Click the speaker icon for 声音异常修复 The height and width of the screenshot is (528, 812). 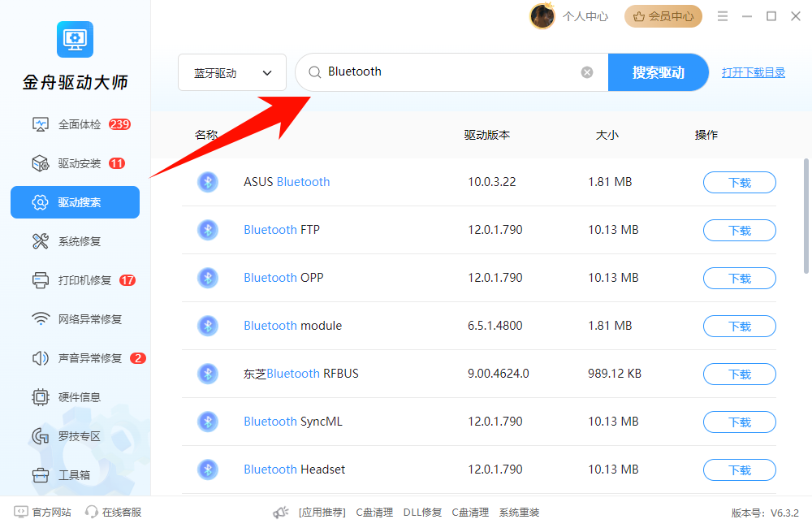tap(41, 358)
